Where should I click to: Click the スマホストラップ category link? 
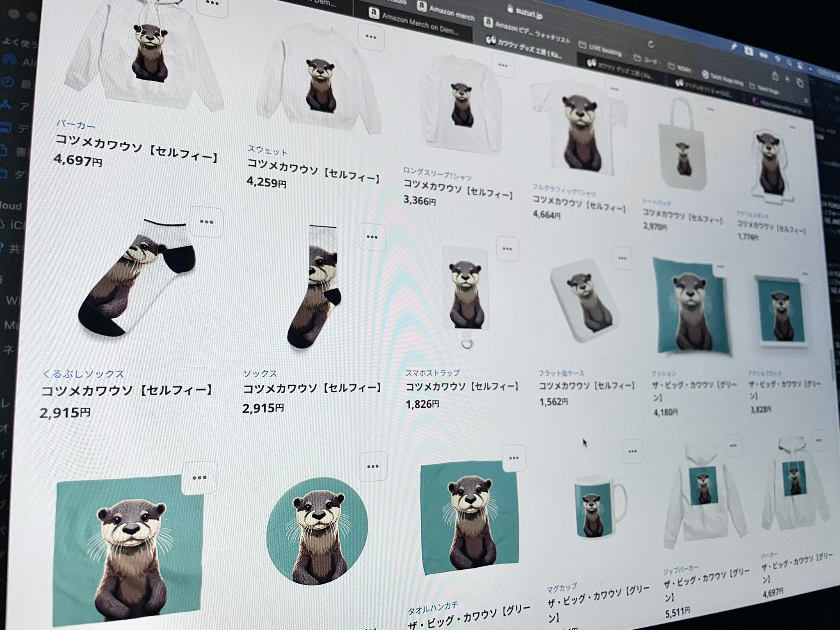(x=433, y=372)
